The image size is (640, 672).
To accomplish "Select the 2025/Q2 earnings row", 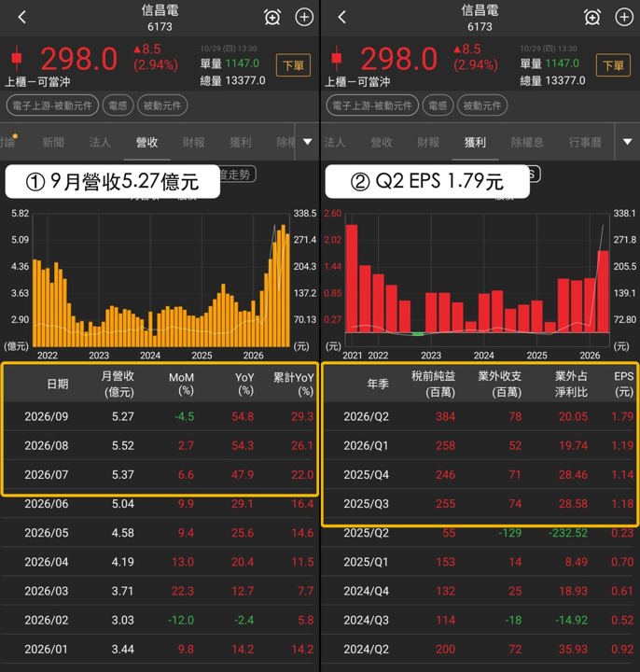I will (480, 533).
